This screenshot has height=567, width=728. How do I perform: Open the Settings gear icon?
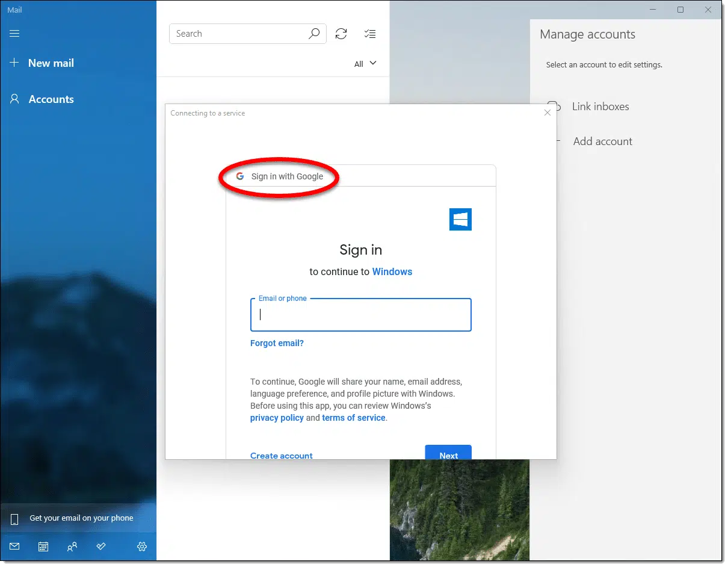[142, 547]
